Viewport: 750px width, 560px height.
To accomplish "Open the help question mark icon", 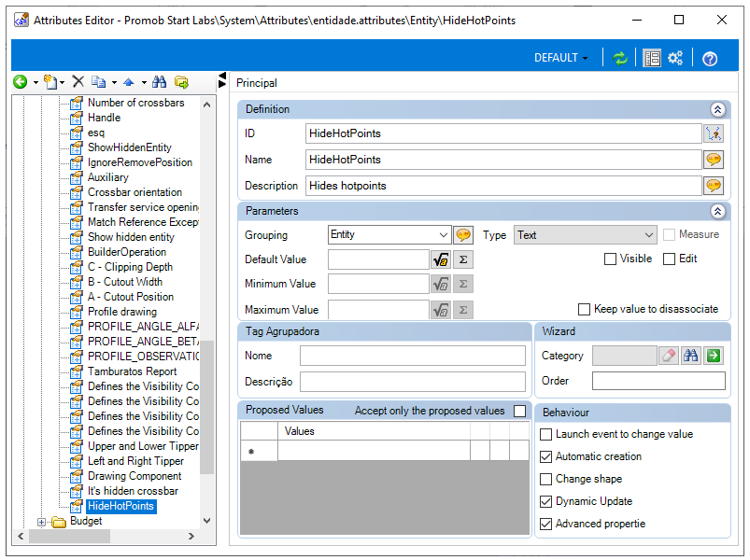I will (710, 59).
